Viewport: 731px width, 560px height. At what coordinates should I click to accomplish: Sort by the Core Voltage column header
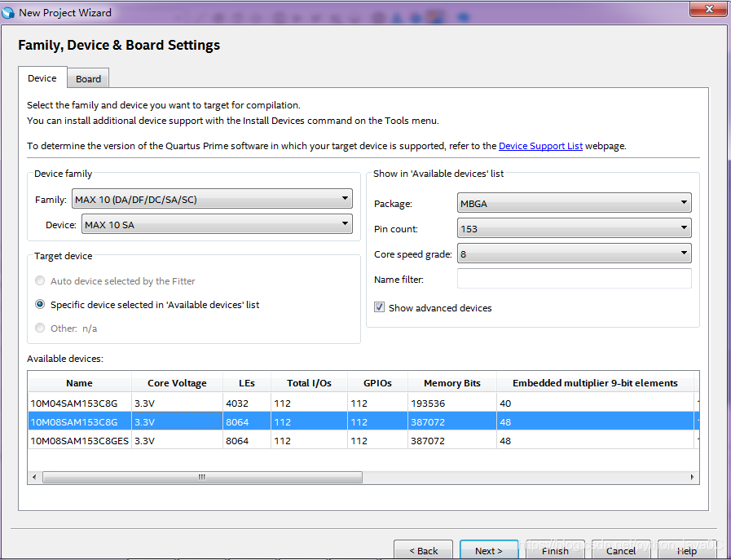tap(177, 383)
